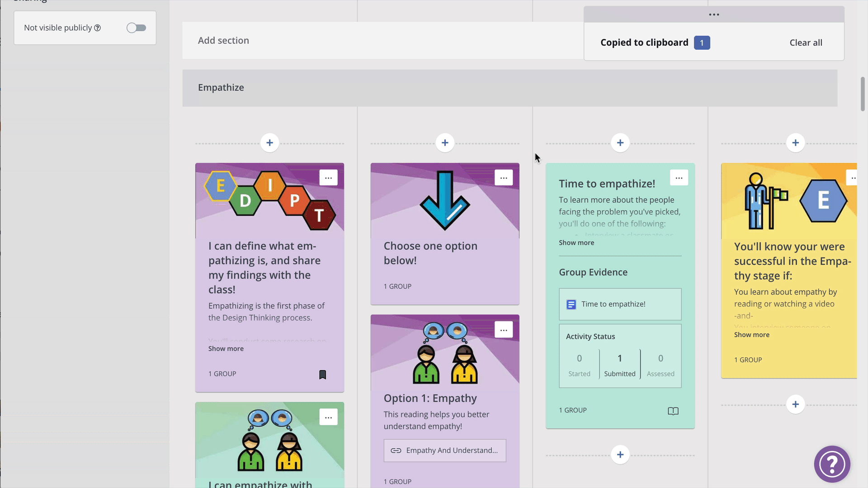The image size is (868, 488).
Task: Click the Choose one option below! title
Action: click(x=430, y=253)
